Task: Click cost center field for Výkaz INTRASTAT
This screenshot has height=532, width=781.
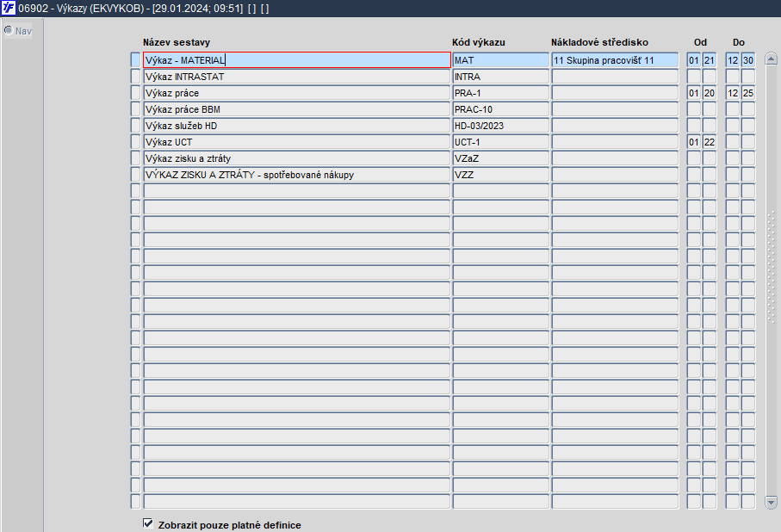Action: click(615, 77)
